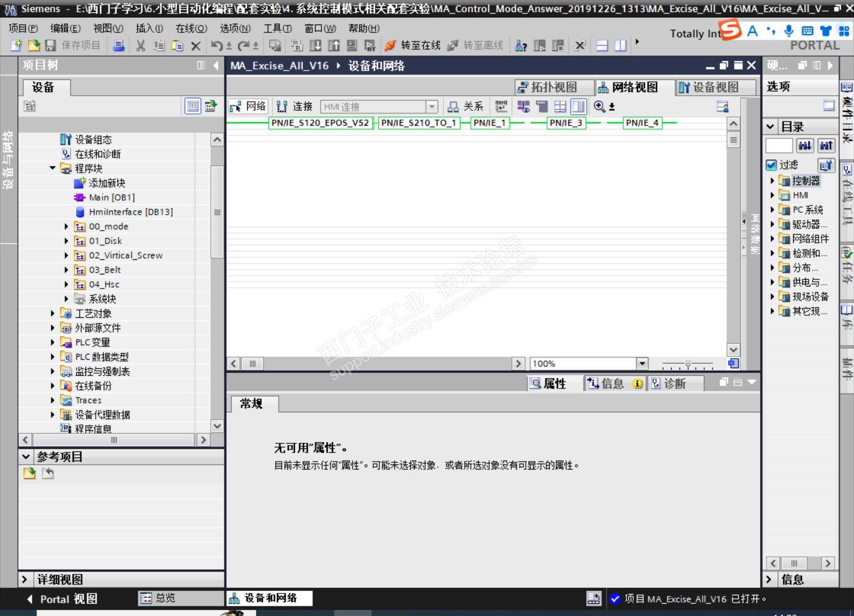Click the undo arrow icon

[217, 46]
